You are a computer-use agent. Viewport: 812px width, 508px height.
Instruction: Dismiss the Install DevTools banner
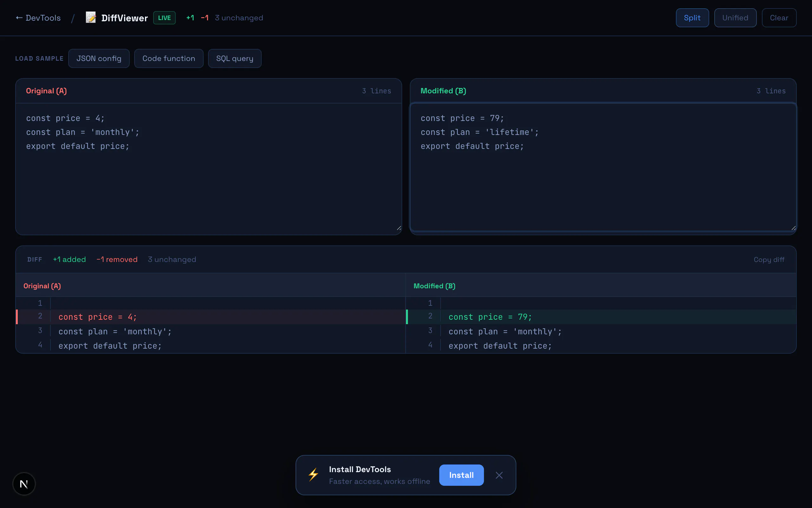coord(499,475)
